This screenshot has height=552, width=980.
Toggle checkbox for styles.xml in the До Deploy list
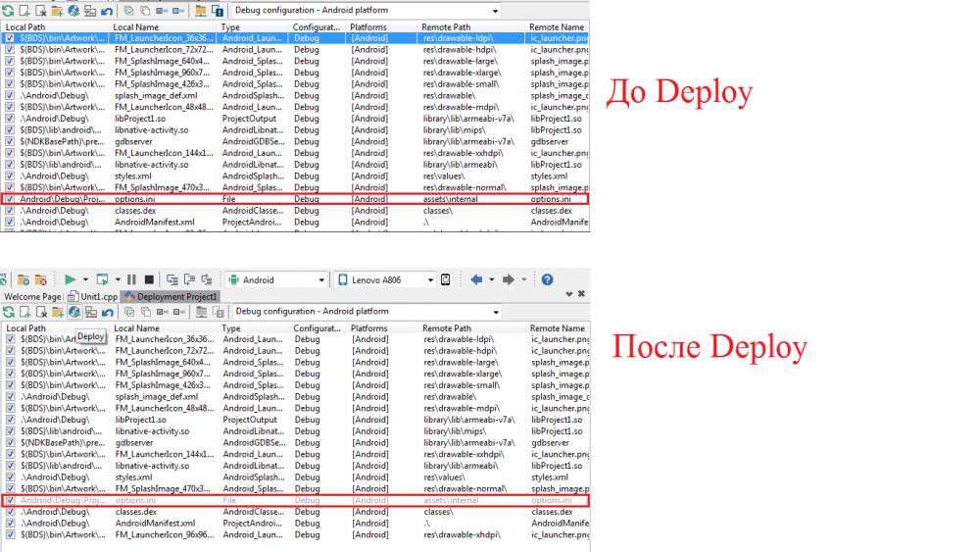point(10,176)
